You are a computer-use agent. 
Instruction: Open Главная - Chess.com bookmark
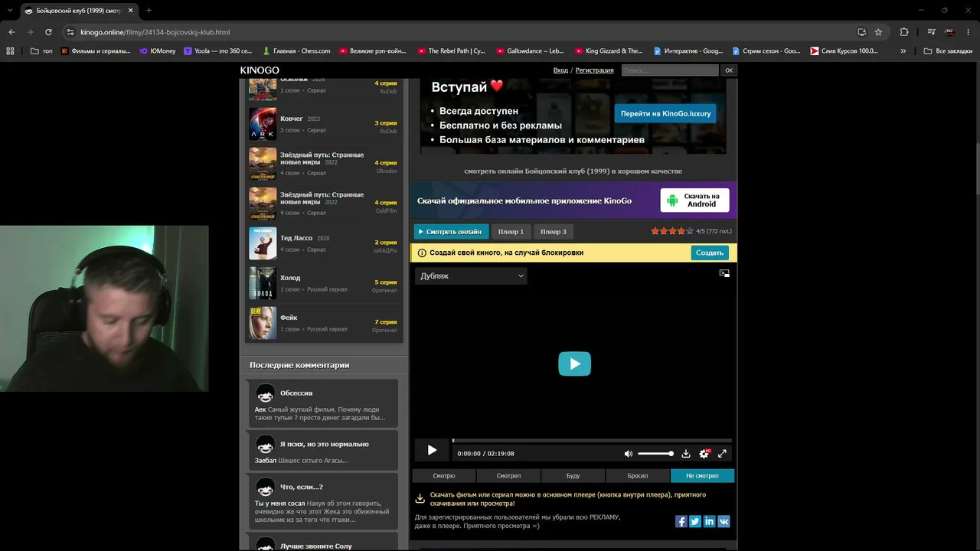296,51
